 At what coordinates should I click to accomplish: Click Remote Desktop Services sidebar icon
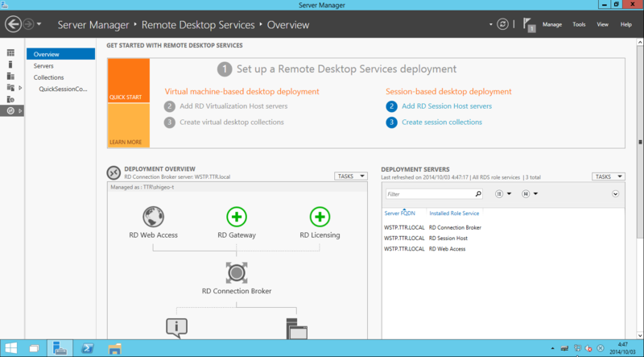click(x=10, y=110)
